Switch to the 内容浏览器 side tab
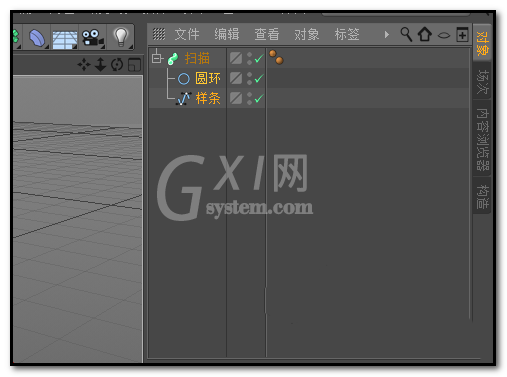This screenshot has height=377, width=507. pos(482,139)
